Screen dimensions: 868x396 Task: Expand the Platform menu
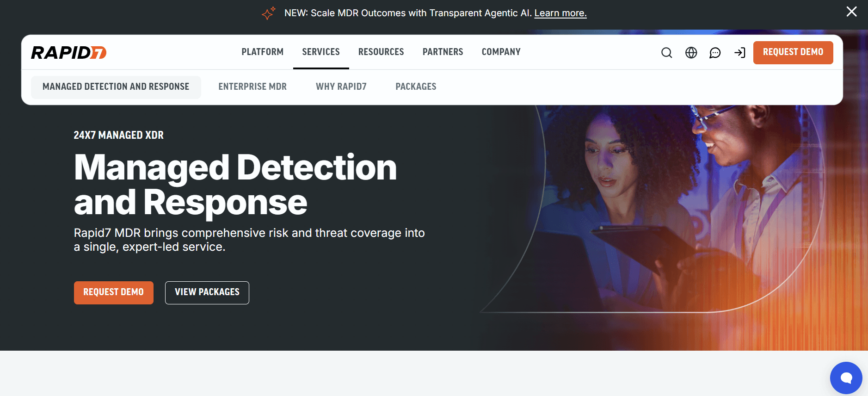click(262, 52)
